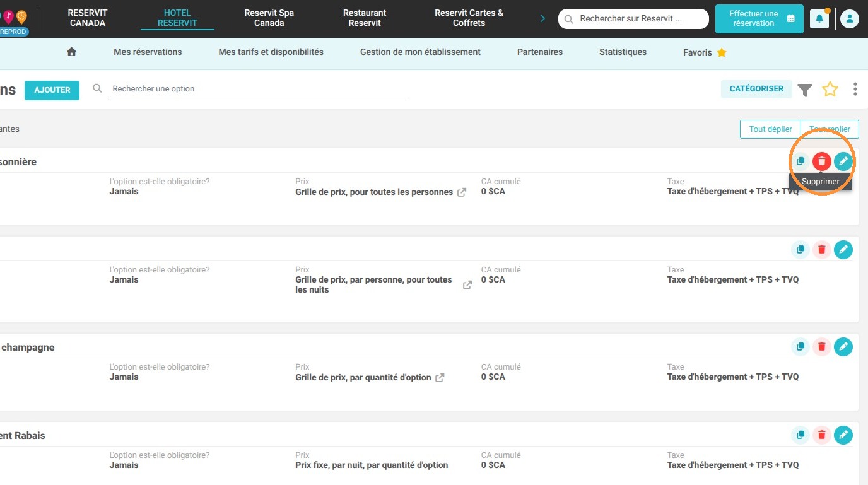Image resolution: width=868 pixels, height=485 pixels.
Task: Expand the top bar right chevron arrow
Action: point(542,18)
